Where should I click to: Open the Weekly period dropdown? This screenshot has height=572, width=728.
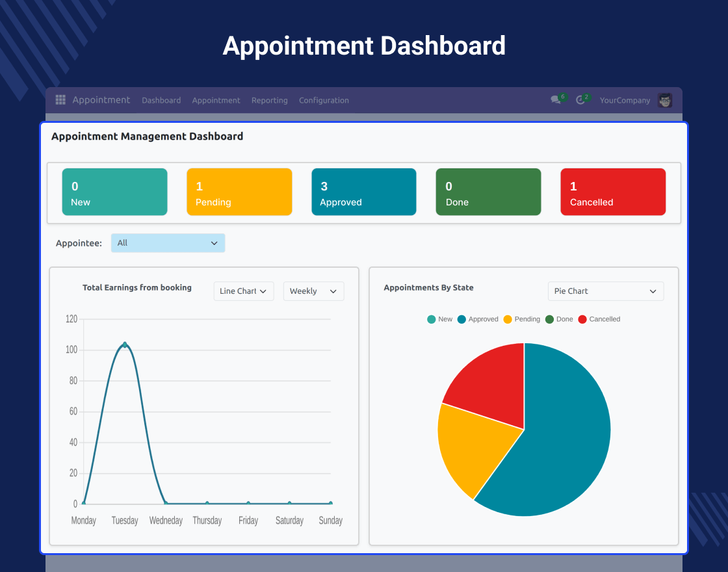(x=313, y=291)
